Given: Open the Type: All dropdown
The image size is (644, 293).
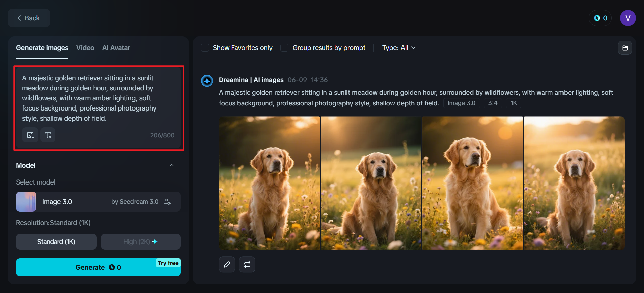Looking at the screenshot, I should click(399, 48).
